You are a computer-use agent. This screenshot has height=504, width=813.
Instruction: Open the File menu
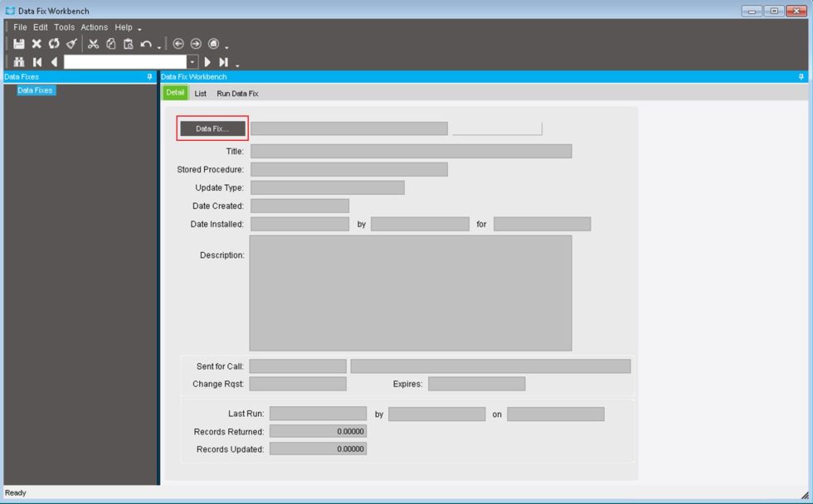[x=20, y=27]
